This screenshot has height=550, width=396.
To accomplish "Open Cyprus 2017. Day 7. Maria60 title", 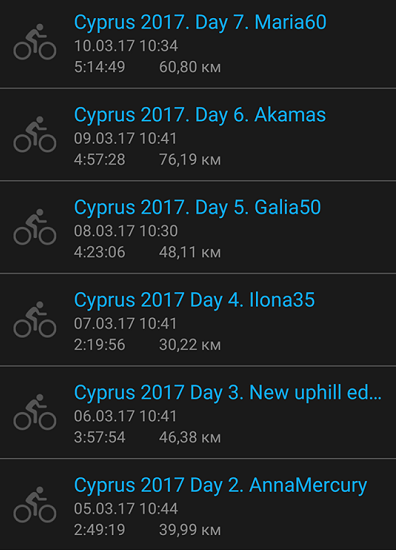I will point(200,22).
